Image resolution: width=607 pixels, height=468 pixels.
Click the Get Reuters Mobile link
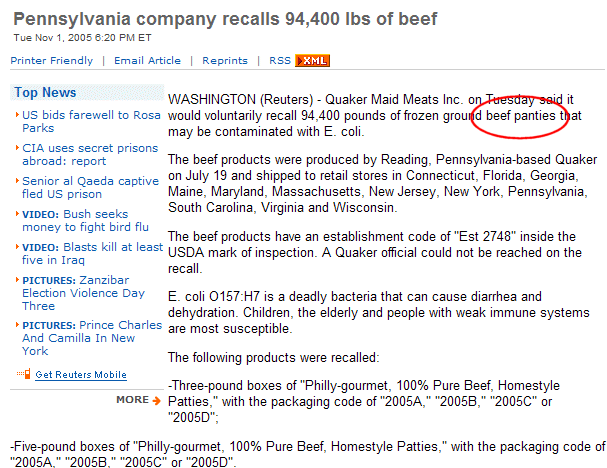[81, 375]
